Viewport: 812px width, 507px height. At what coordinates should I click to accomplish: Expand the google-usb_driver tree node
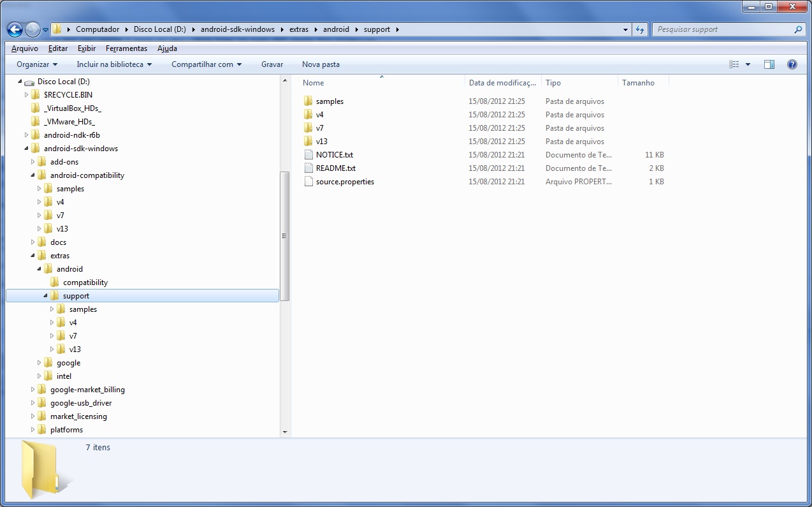pos(33,403)
